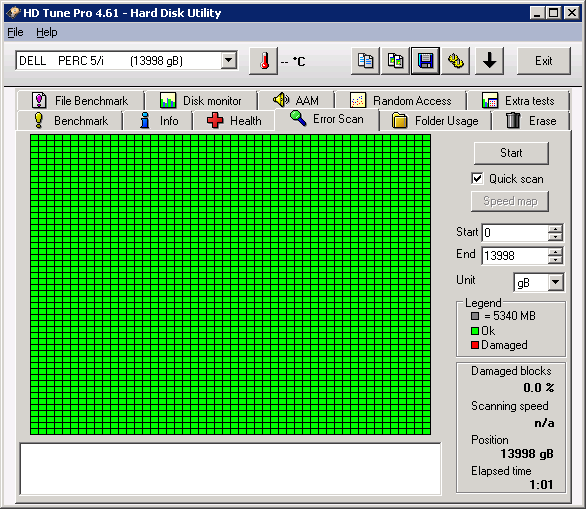
Task: Uncheck the Quick scan checkbox
Action: 477,179
